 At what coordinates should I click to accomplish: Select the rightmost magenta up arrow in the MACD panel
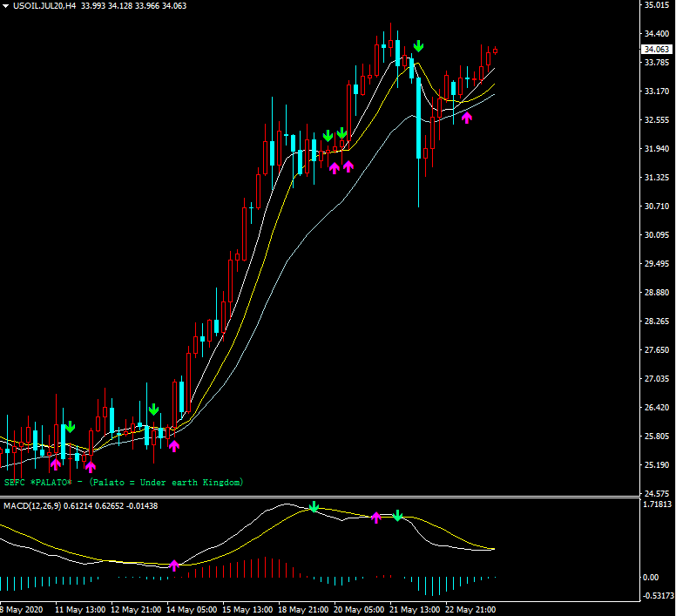click(376, 517)
